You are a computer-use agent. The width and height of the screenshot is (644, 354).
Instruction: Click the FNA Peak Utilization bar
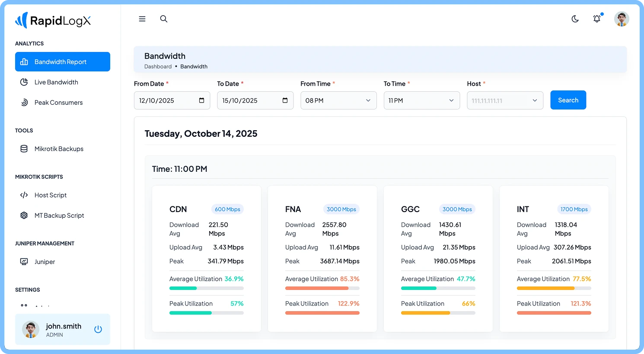coord(322,313)
